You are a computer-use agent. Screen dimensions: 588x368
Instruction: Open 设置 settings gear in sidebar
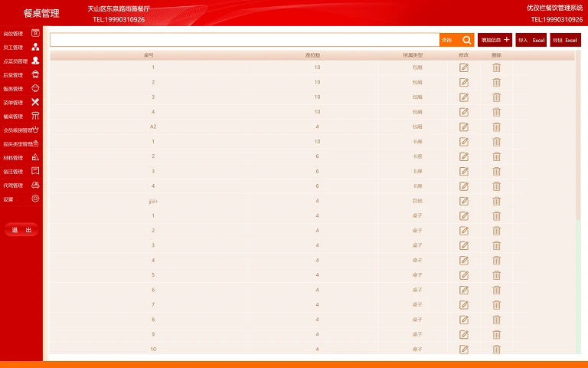tap(21, 199)
